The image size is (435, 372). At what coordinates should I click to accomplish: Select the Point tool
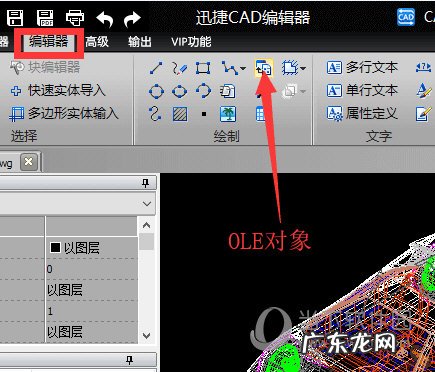(x=204, y=114)
